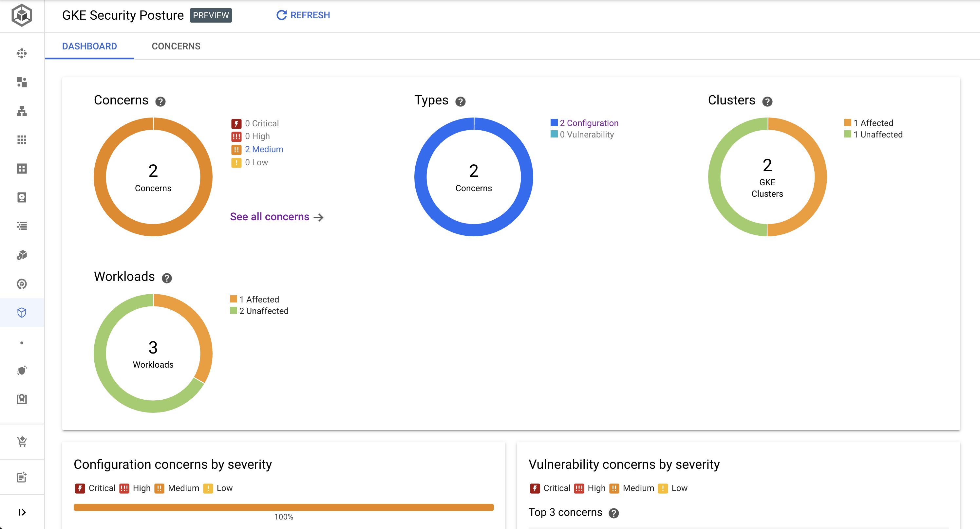Click the configuration severity 100% bar
The width and height of the screenshot is (980, 529).
283,507
